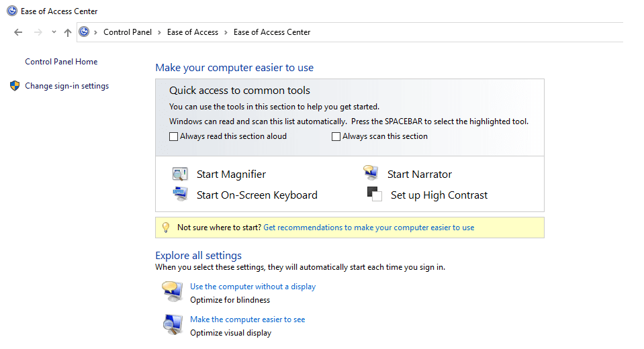Click the Quick access to common tools heading

pos(240,91)
